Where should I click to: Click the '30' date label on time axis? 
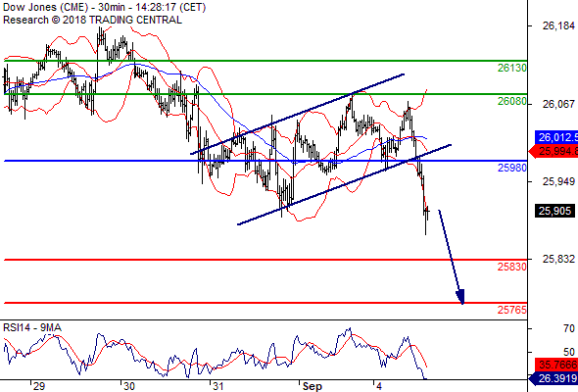tap(129, 387)
